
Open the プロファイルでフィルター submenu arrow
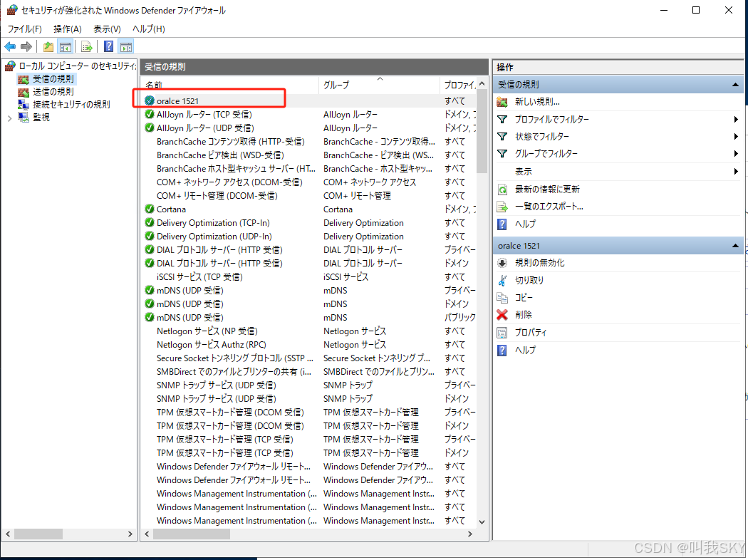736,119
